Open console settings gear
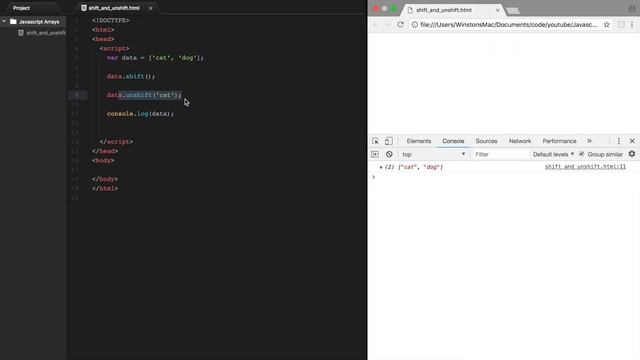 pyautogui.click(x=632, y=154)
